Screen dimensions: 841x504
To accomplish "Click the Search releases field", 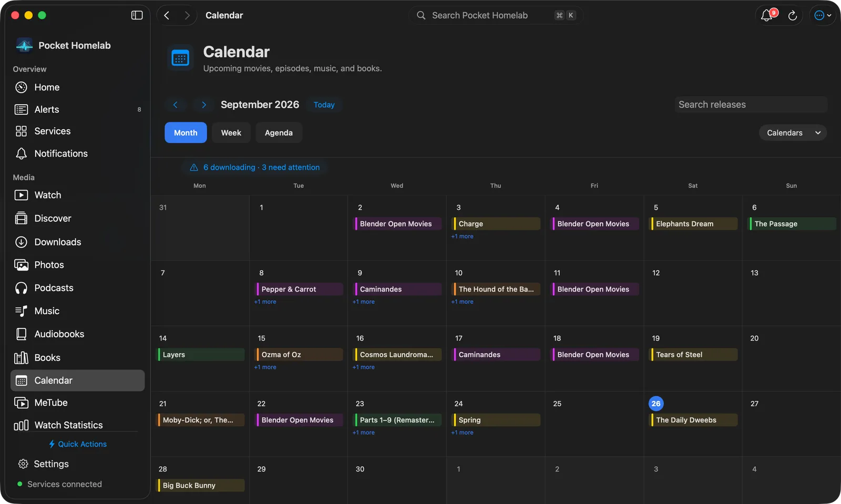I will pos(751,105).
